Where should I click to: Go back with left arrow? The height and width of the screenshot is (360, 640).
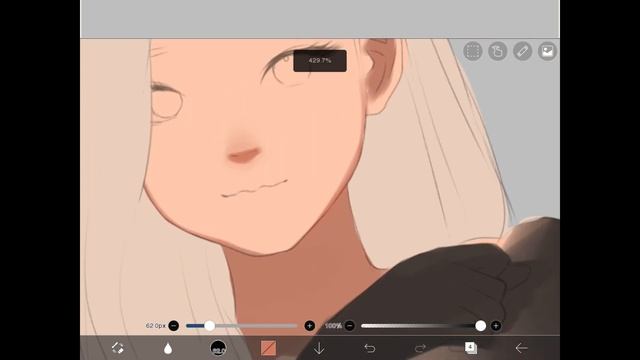tap(521, 348)
